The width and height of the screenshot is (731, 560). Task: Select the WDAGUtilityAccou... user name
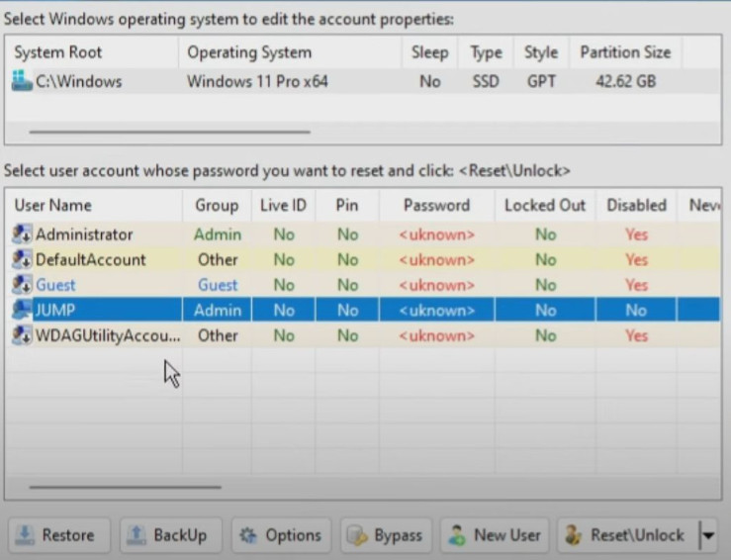108,335
